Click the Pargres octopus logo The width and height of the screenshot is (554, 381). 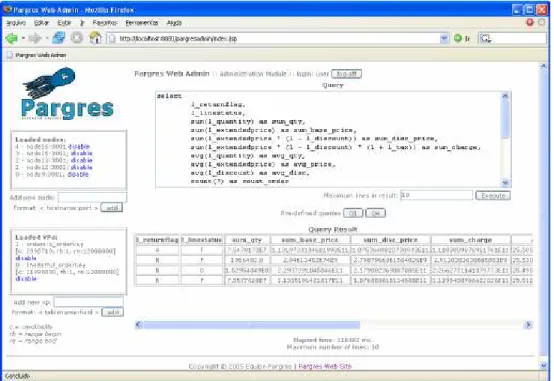pos(67,94)
